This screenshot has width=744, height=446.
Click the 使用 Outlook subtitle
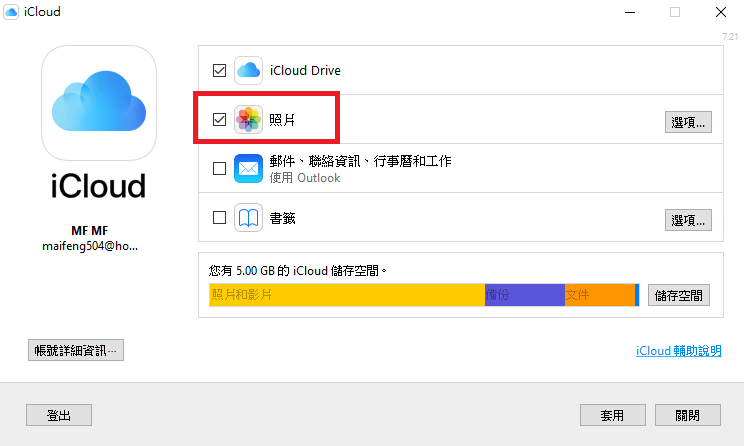(x=305, y=178)
